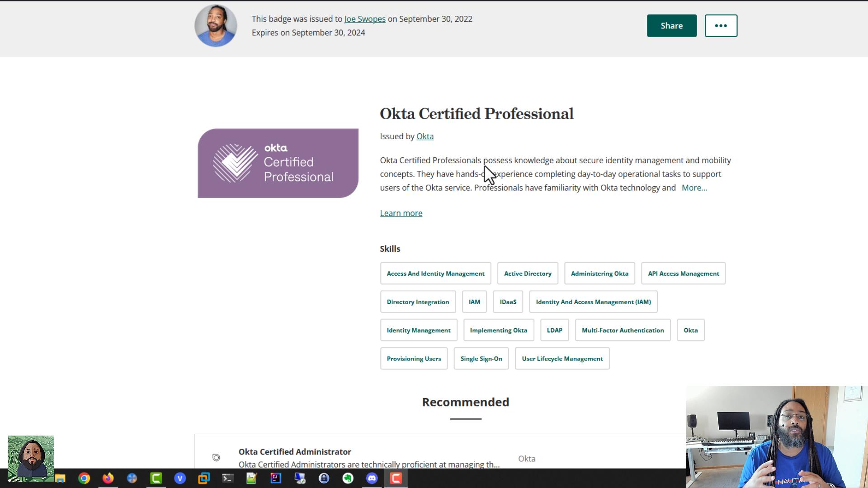This screenshot has height=488, width=868.
Task: Open the Okta issuer link
Action: coord(425,136)
